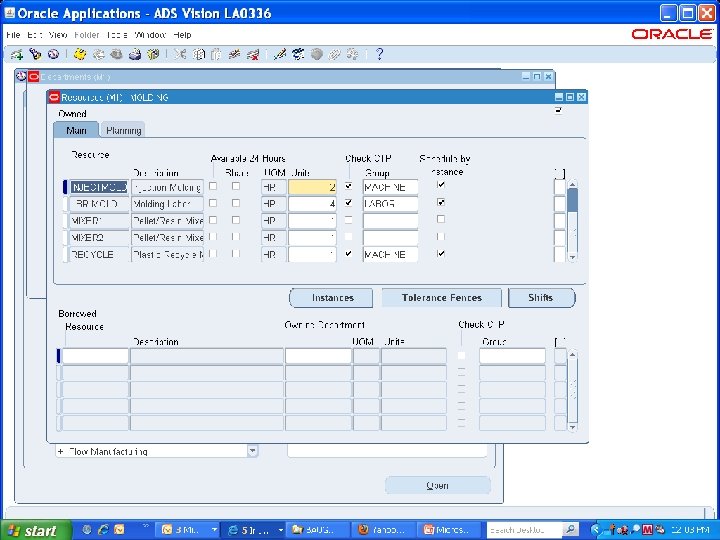Select the RECYCLE resource field
720x540 pixels.
[99, 254]
